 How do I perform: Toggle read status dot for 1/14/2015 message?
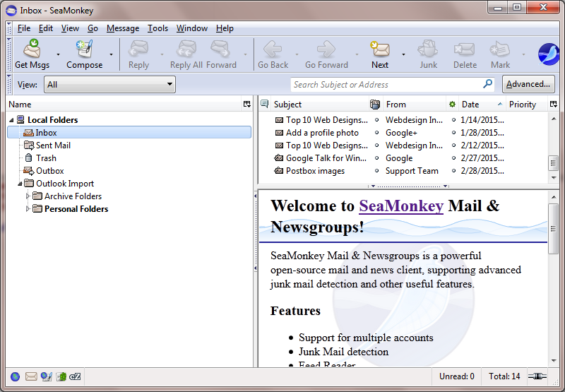pos(453,120)
